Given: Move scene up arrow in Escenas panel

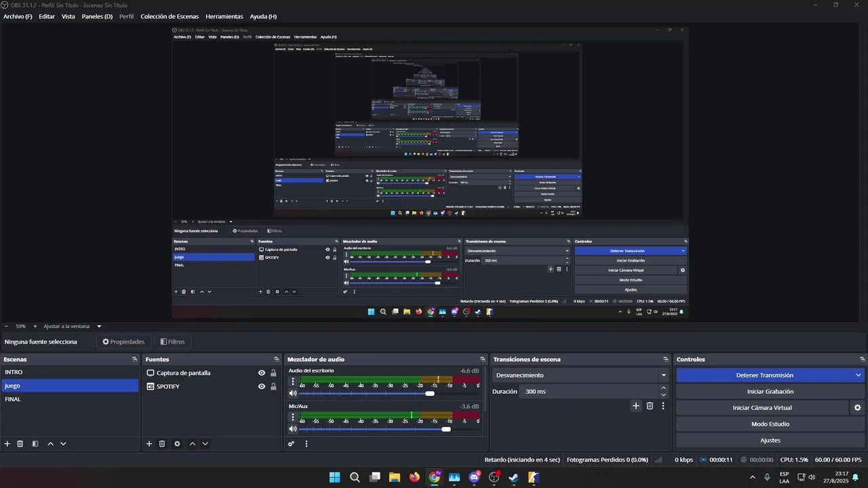Looking at the screenshot, I should 50,444.
